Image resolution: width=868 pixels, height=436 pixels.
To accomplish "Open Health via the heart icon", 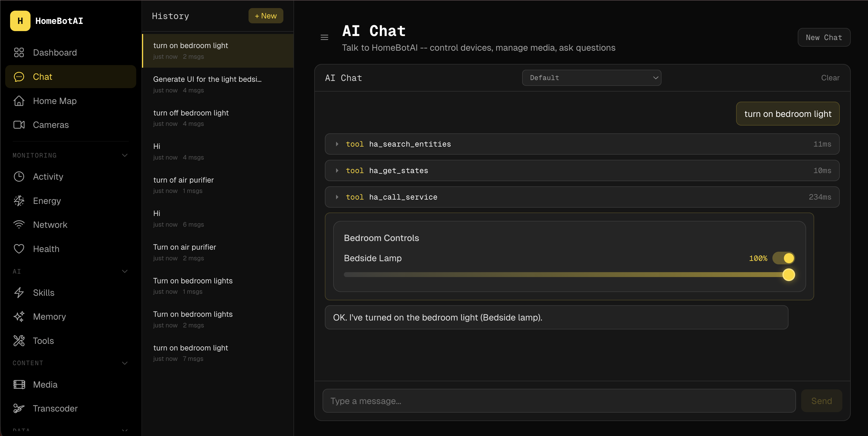I will [x=19, y=249].
